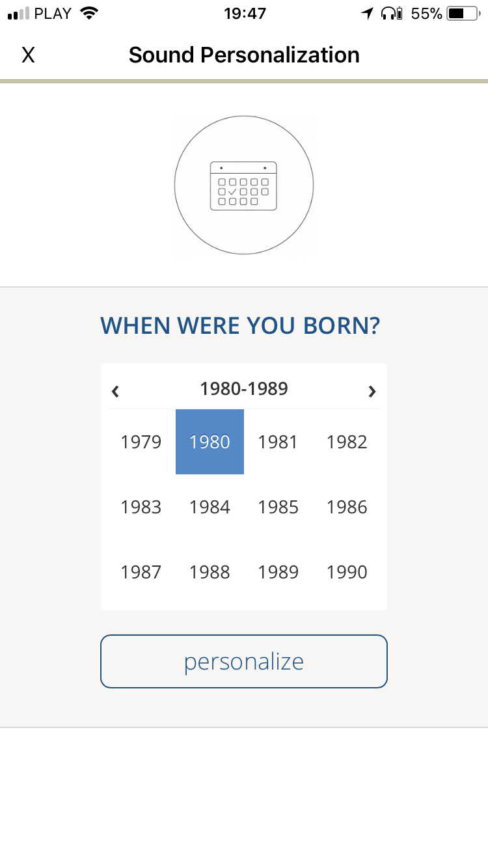Select birth year 1983

pyautogui.click(x=141, y=508)
